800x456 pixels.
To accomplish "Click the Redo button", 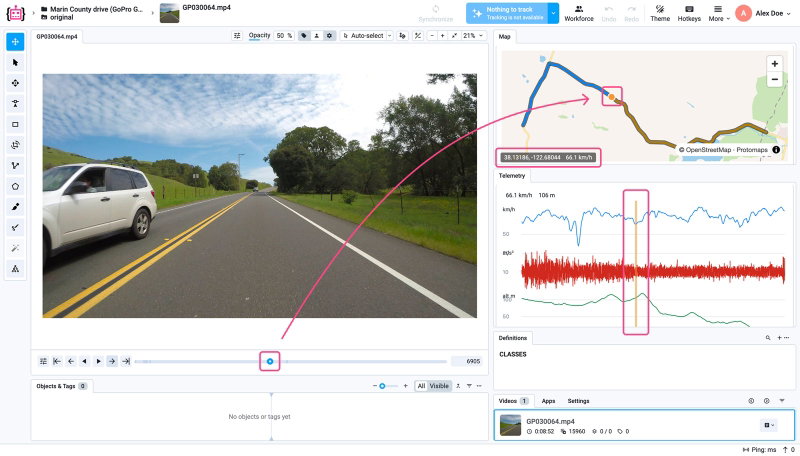I will (x=632, y=14).
